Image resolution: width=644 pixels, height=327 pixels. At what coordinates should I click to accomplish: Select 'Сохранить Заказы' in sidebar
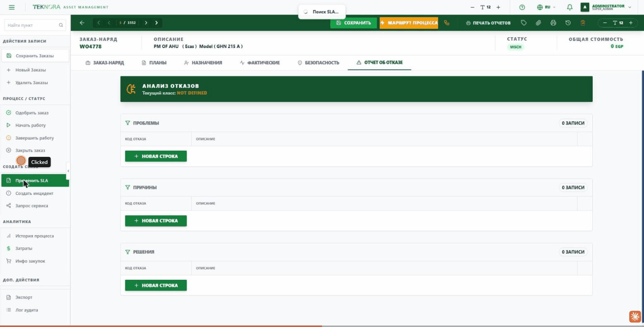pos(35,55)
